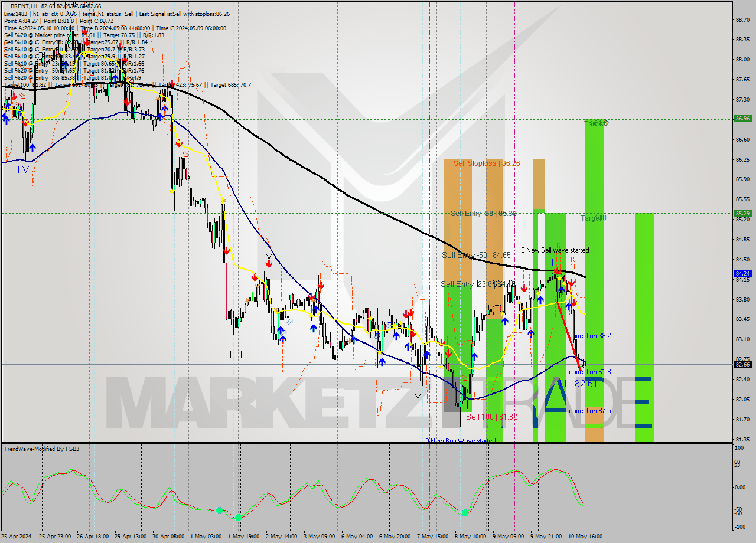Click the 82.05 price axis label

pos(742,399)
